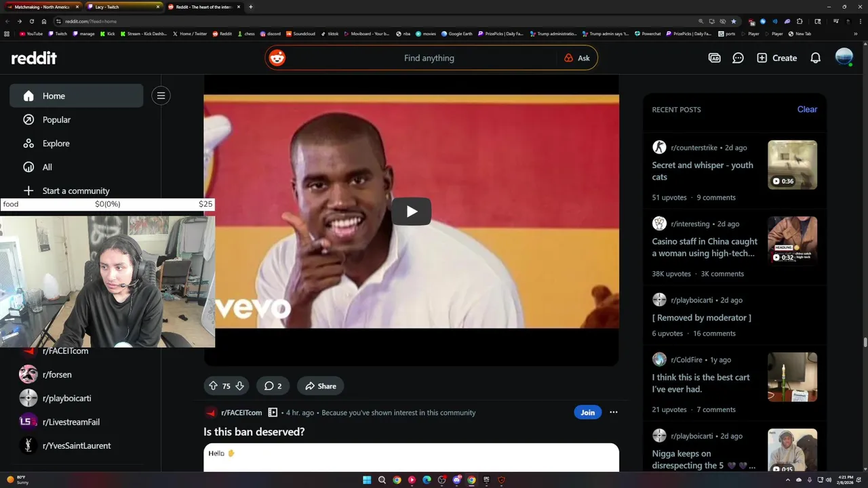
Task: Open the chat icon in header
Action: tap(738, 58)
